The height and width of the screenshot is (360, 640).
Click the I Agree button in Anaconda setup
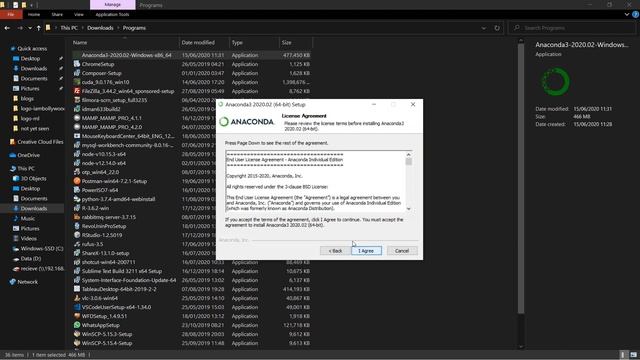coord(366,251)
